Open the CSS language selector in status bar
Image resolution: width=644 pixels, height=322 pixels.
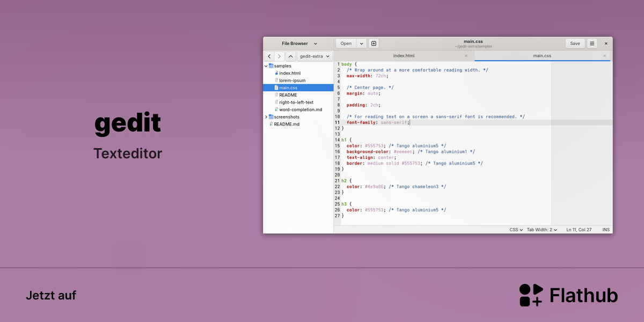(516, 230)
